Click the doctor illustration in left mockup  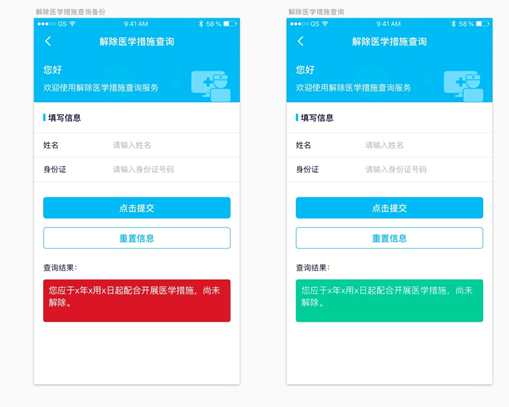click(x=211, y=86)
